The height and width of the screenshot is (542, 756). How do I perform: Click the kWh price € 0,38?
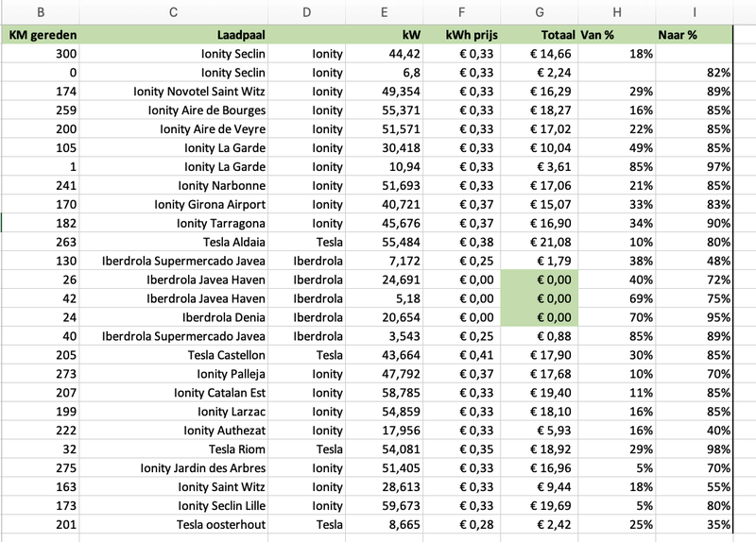tap(462, 242)
